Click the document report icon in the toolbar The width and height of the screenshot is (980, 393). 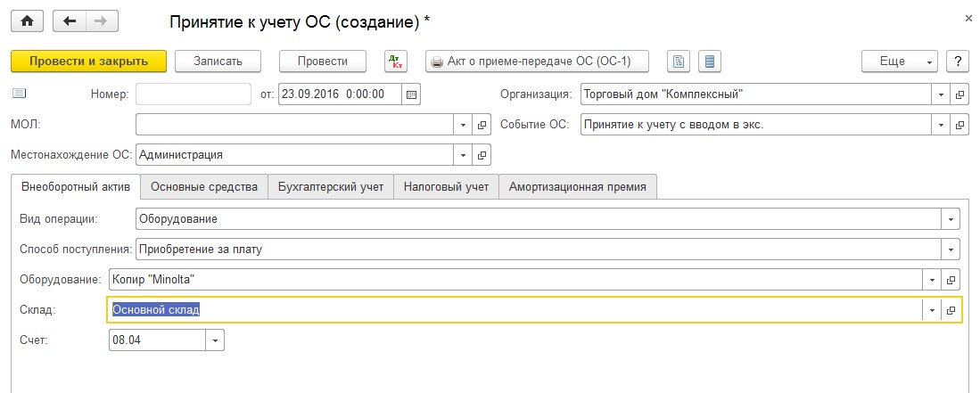679,61
